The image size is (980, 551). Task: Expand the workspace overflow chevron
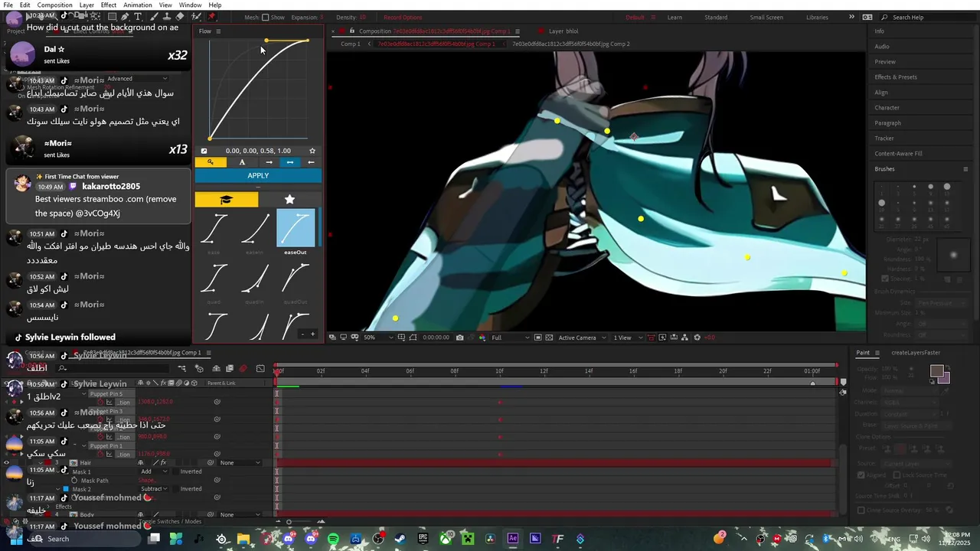coord(851,17)
